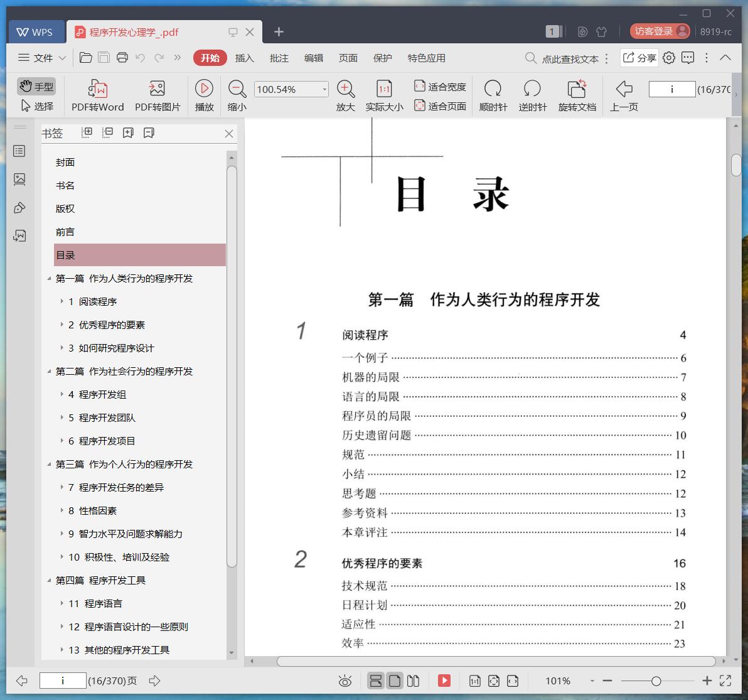Switch to the 开始 tab

pos(210,58)
